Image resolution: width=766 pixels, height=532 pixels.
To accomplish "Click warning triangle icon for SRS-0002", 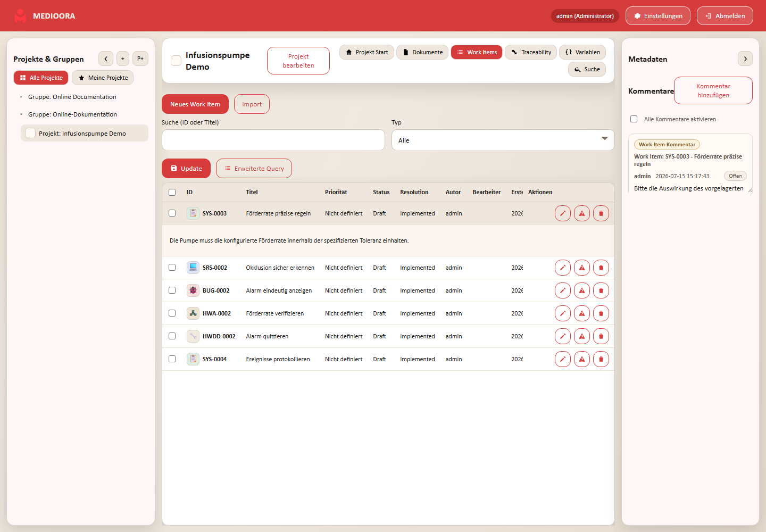I will [582, 268].
